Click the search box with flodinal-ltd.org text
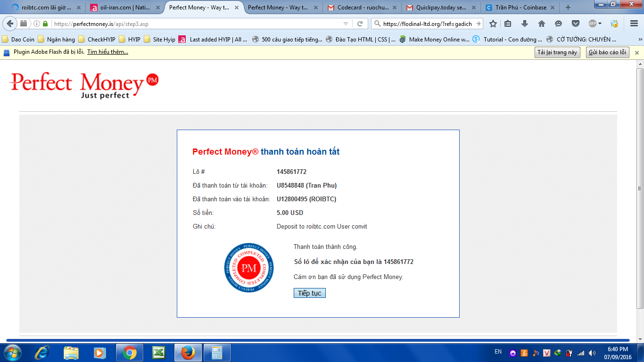This screenshot has width=644, height=362. 428,24
